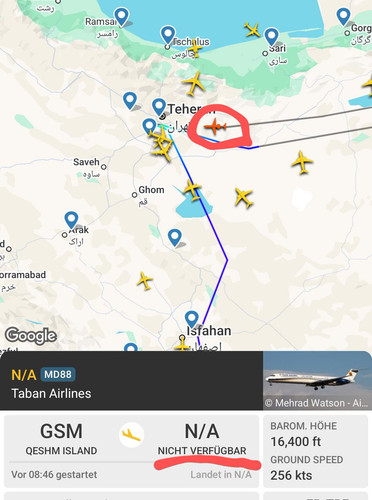Open GSM Qeshm Island departure airport

[x=61, y=439]
